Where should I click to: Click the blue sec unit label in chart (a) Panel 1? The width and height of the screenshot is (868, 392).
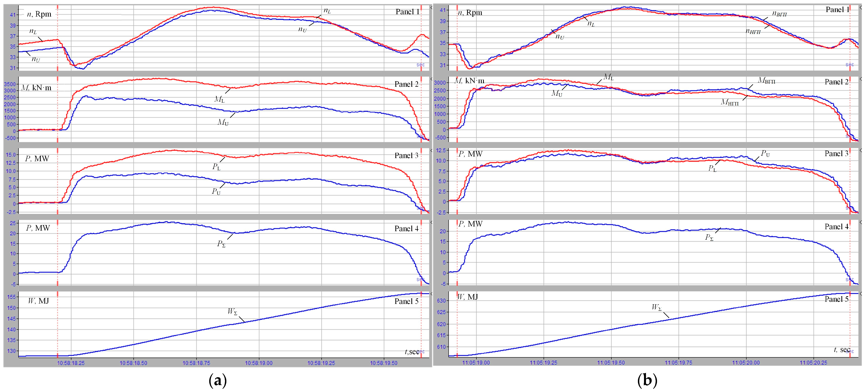pos(421,65)
